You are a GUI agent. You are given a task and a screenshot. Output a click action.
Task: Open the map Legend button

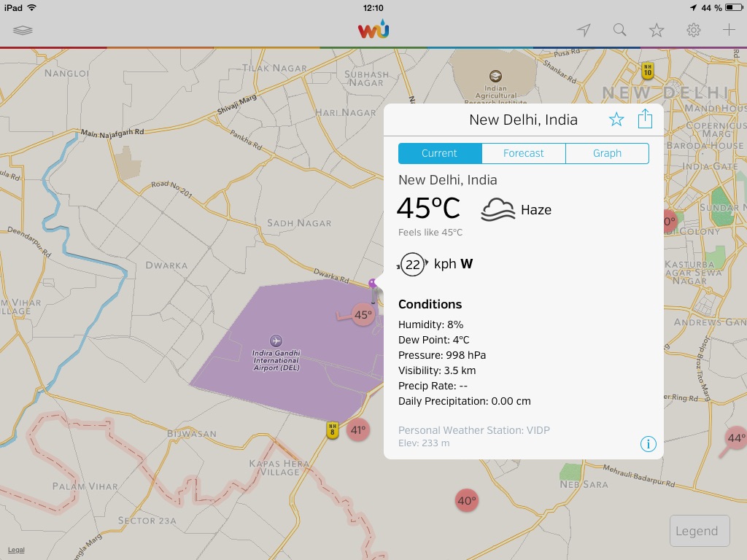(x=700, y=531)
